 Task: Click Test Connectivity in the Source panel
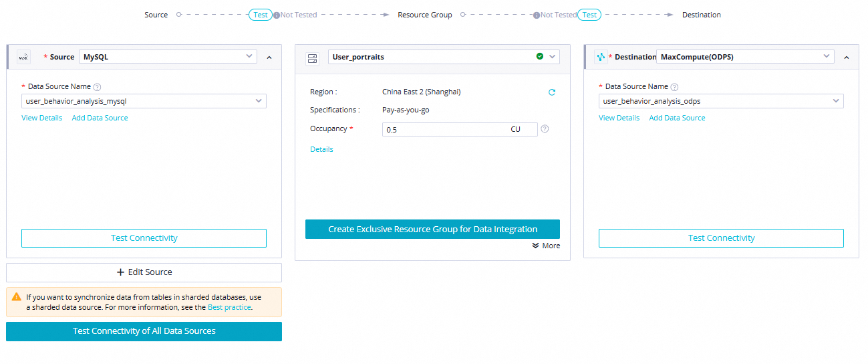(144, 238)
